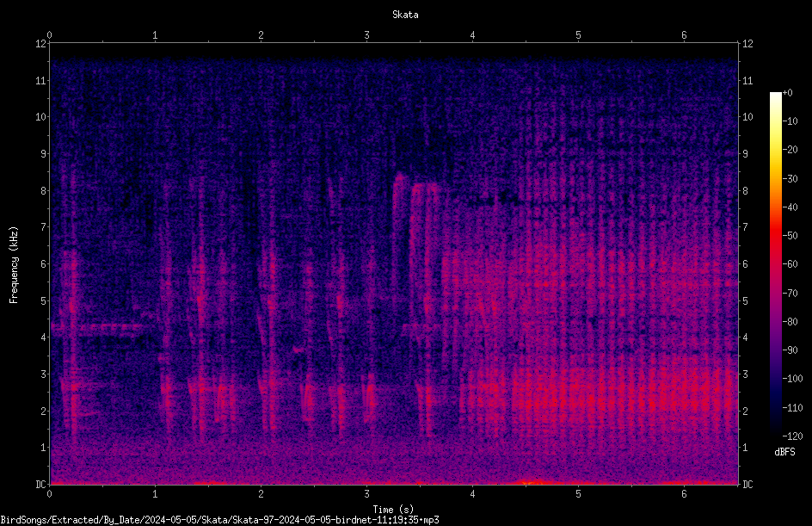The height and width of the screenshot is (526, 812).
Task: Click the 5 second mark on the top time axis
Action: coord(578,35)
